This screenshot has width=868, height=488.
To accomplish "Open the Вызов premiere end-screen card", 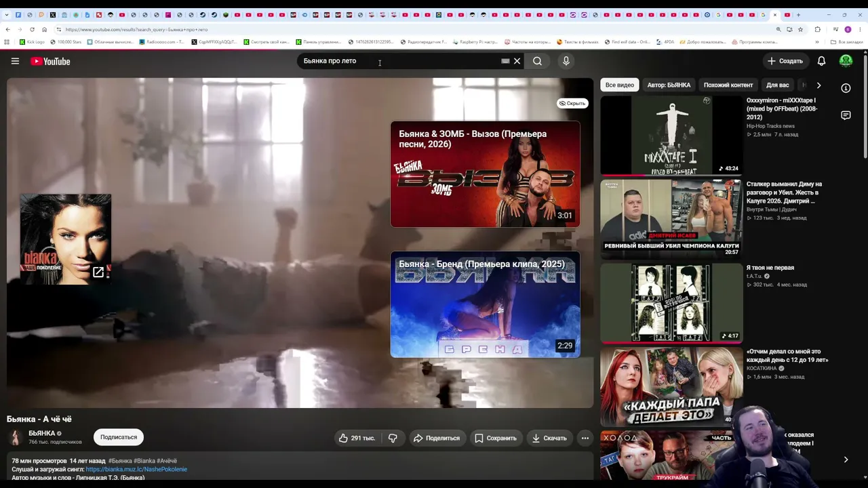I will click(485, 174).
